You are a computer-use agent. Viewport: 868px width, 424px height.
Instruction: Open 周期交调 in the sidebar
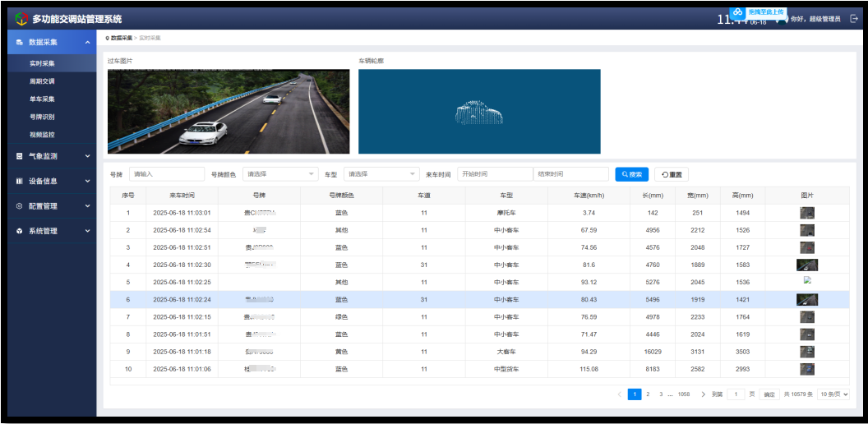[x=42, y=81]
